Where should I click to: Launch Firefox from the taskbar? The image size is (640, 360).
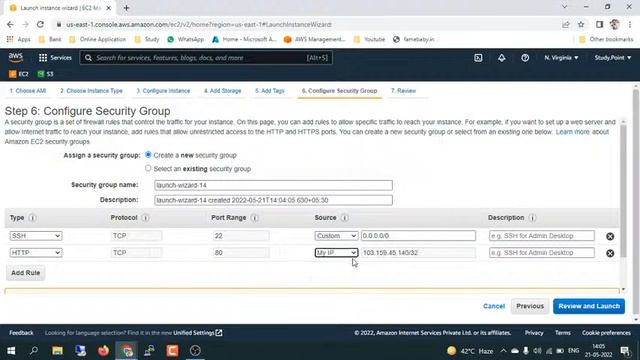pyautogui.click(x=103, y=351)
